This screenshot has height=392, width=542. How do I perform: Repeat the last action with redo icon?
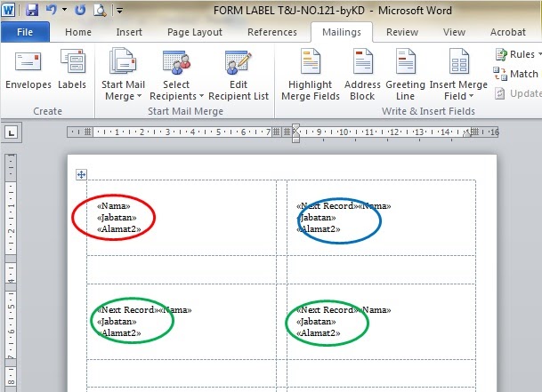80,10
